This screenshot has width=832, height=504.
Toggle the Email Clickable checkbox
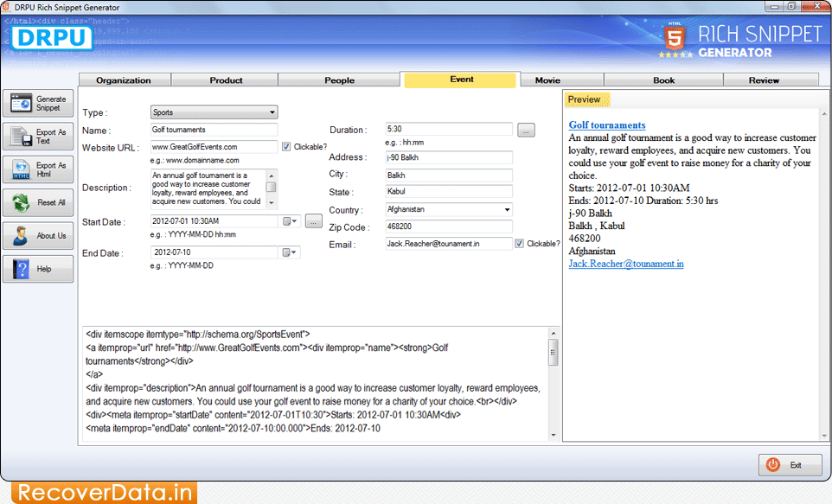(520, 244)
